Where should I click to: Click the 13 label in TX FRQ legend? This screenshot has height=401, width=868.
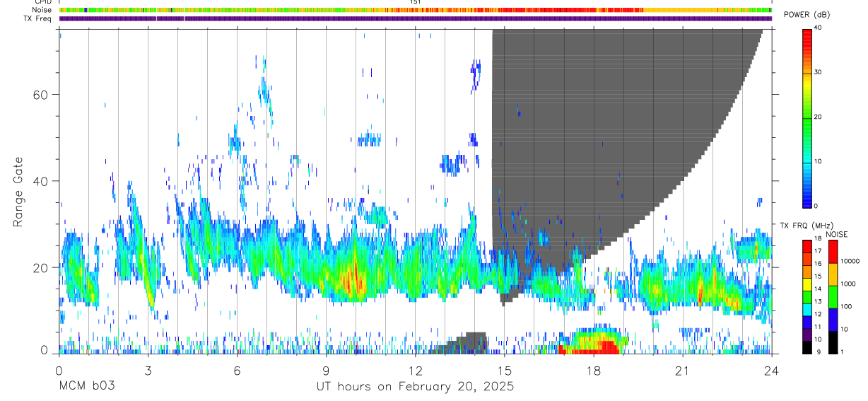point(818,301)
